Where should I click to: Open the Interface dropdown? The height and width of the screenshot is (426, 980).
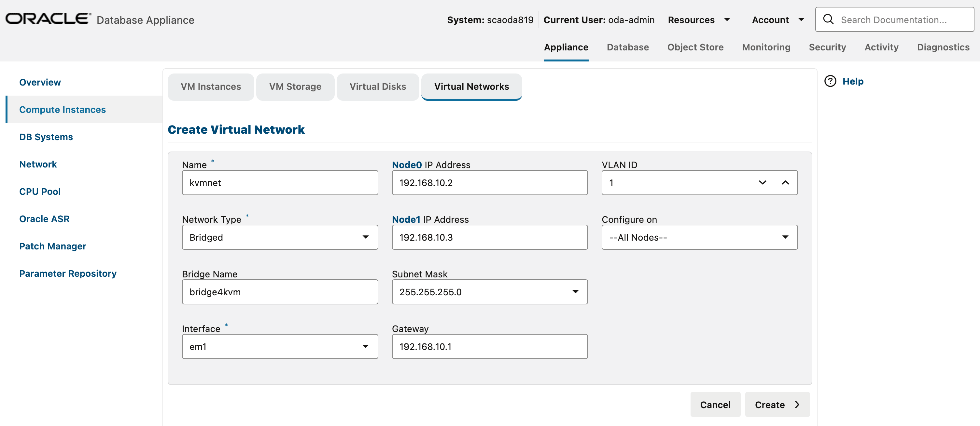[x=365, y=346]
